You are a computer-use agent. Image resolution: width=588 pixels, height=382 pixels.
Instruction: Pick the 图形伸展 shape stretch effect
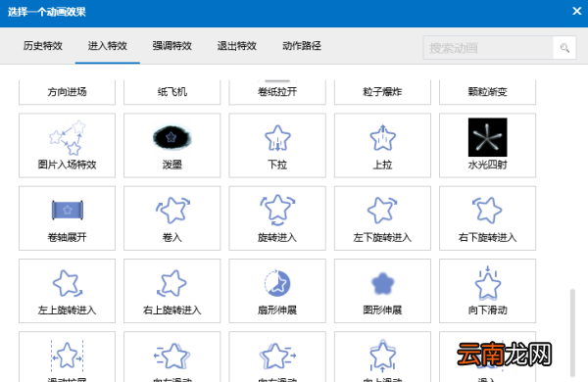click(x=382, y=291)
